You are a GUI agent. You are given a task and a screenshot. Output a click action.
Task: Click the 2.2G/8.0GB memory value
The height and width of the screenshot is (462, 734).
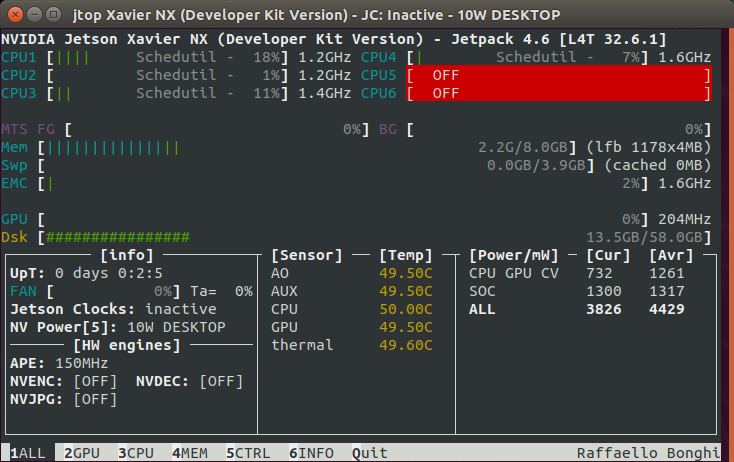[x=522, y=147]
